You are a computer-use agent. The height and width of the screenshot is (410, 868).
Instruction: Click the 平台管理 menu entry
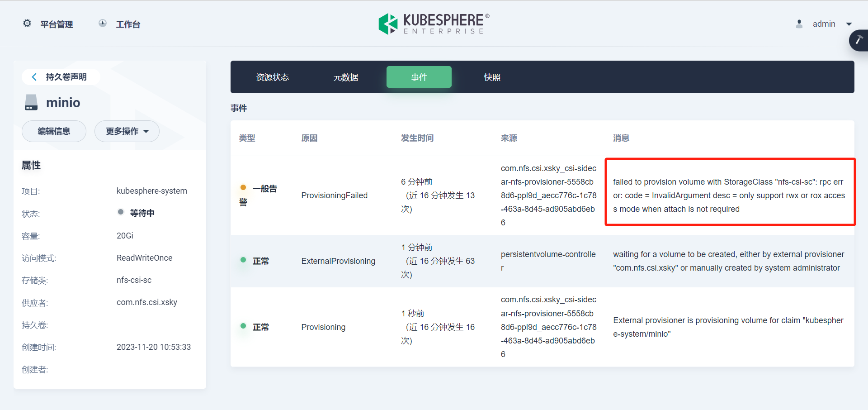point(56,24)
